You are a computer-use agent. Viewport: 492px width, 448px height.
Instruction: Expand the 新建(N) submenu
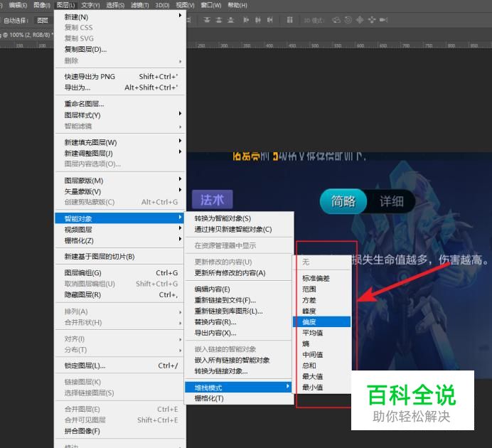119,16
